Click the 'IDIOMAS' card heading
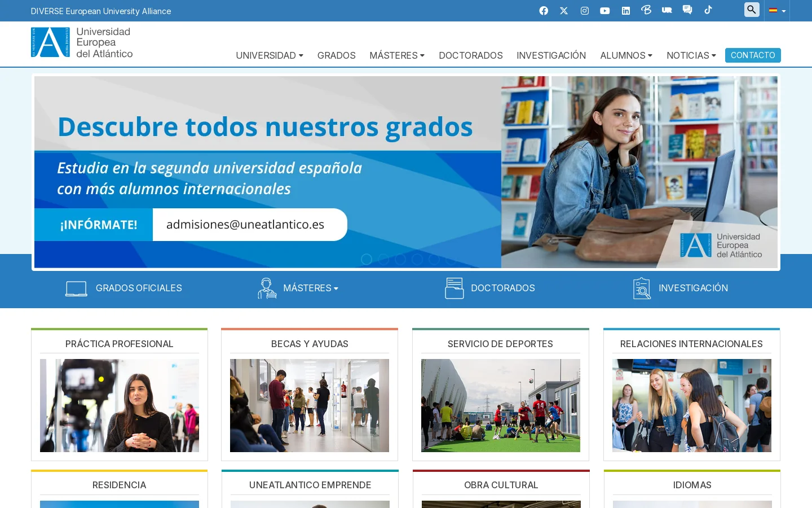 [x=692, y=485]
